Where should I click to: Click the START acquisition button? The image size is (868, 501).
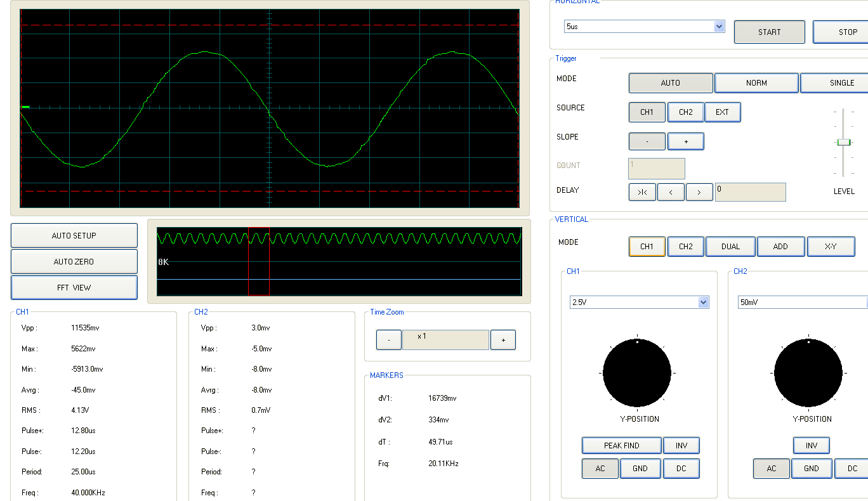[770, 32]
